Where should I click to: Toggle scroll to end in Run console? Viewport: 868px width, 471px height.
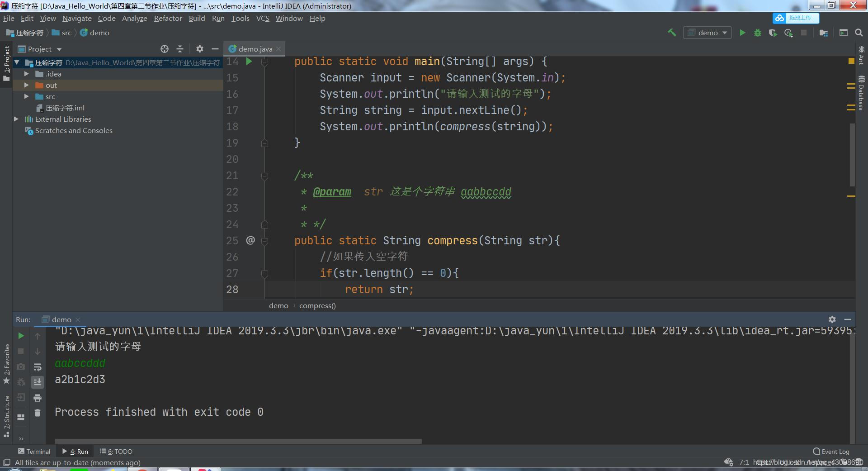pos(38,382)
